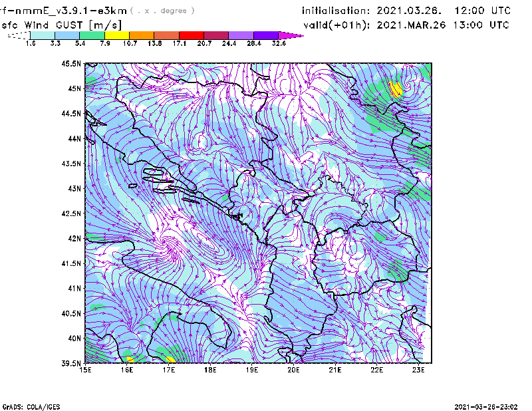Click the green legend swatch after 5.4
The height and width of the screenshot is (411, 532).
click(x=92, y=35)
